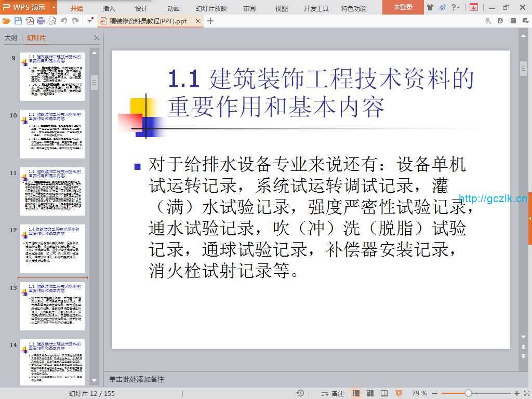The image size is (532, 399).
Task: Click the Save icon in quick toolbar
Action: point(18,21)
